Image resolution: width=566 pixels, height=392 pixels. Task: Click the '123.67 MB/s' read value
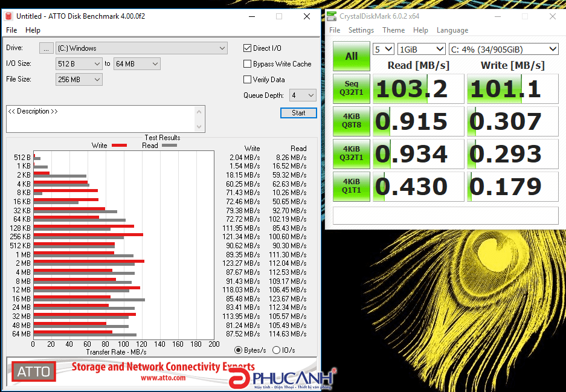[x=288, y=299]
